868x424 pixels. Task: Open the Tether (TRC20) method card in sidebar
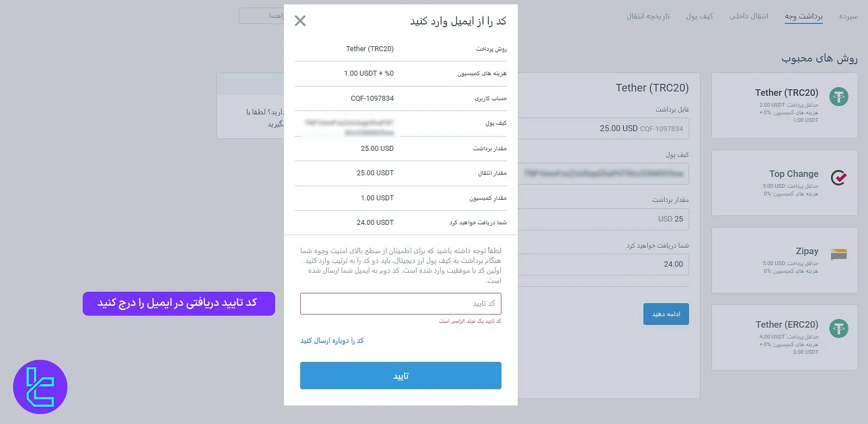pos(784,106)
